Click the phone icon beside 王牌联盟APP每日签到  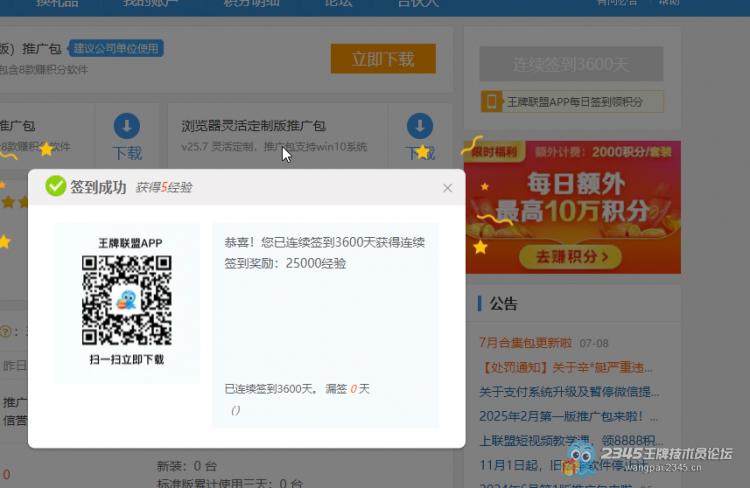[491, 101]
